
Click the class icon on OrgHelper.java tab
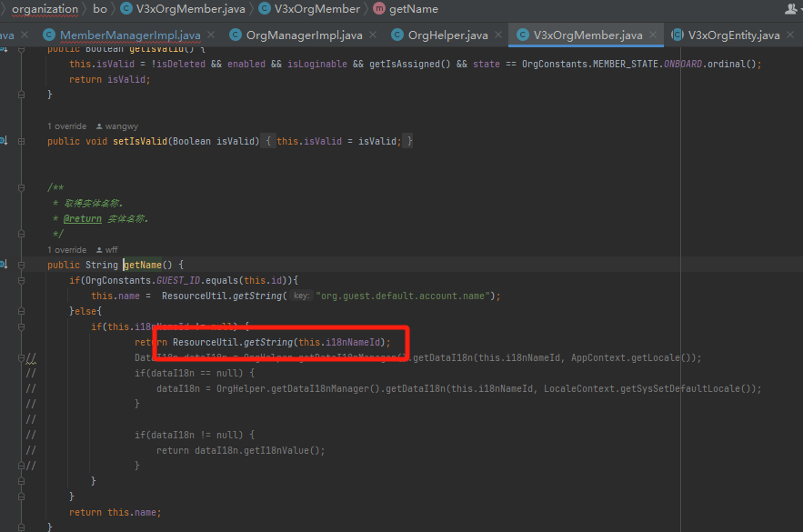click(396, 35)
